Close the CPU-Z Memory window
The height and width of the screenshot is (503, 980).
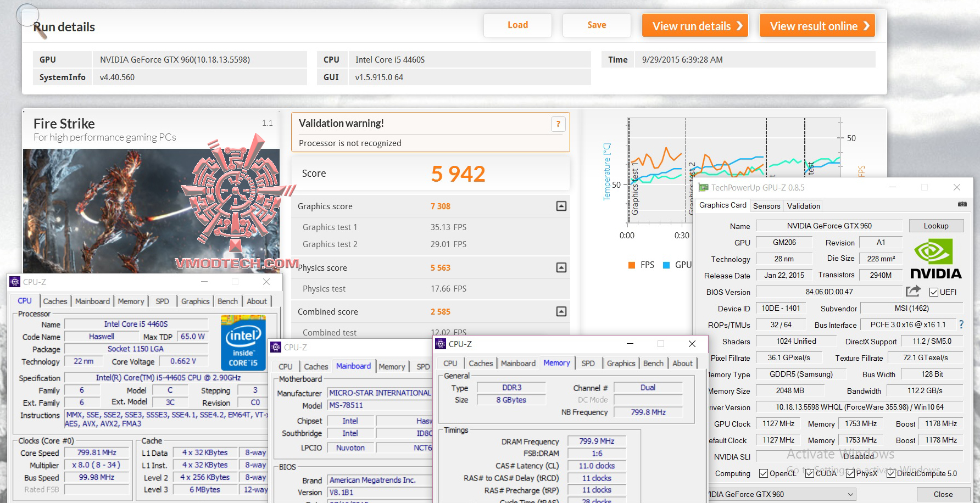692,344
